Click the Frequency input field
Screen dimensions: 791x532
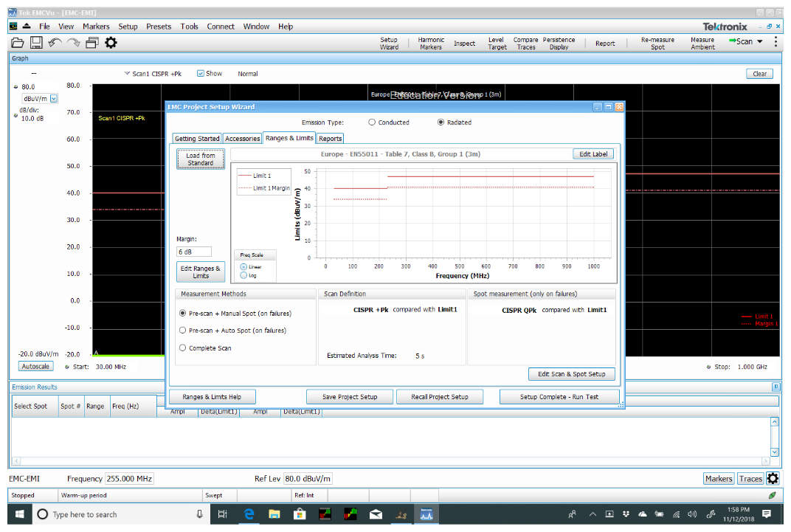tap(130, 478)
